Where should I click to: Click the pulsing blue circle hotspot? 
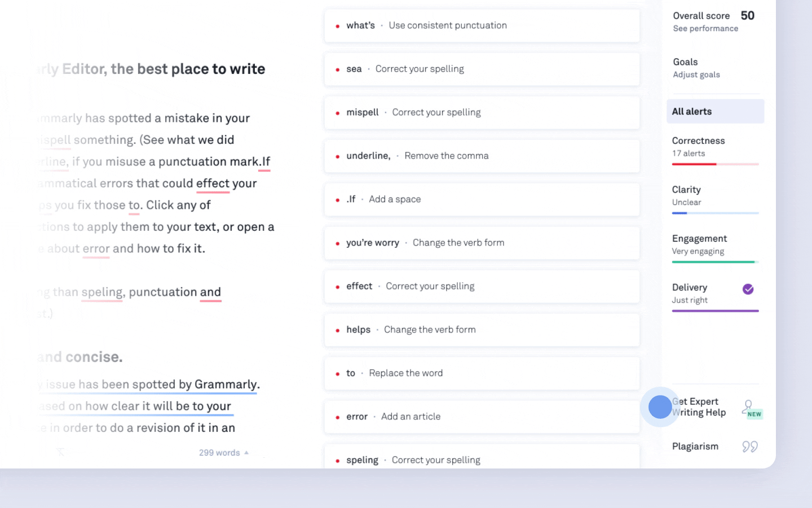pyautogui.click(x=660, y=407)
